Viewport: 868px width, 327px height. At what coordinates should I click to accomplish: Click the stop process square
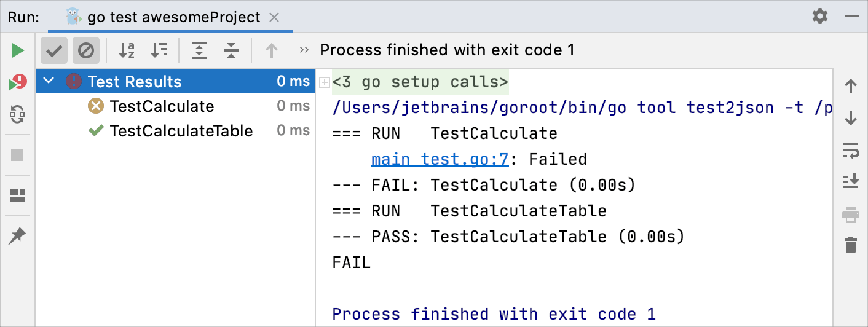pyautogui.click(x=17, y=155)
